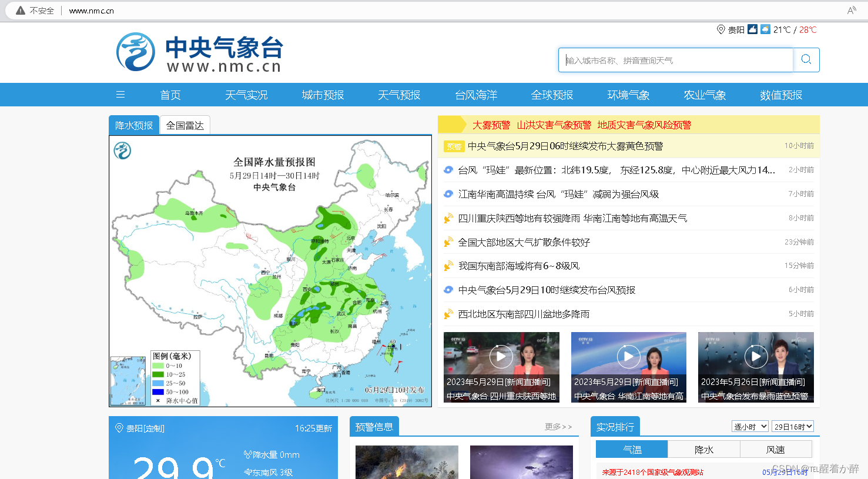Click the read aloud icon in address bar
This screenshot has width=868, height=479.
pyautogui.click(x=852, y=11)
